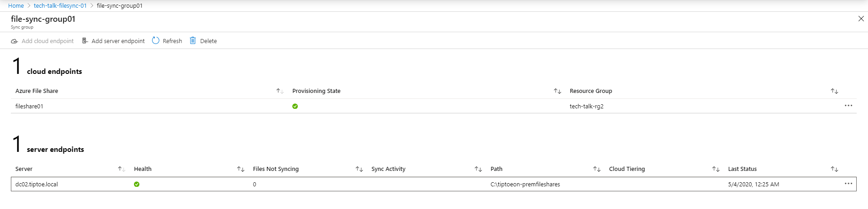
Task: Sort server endpoints by Cloud Tiering
Action: pos(715,169)
